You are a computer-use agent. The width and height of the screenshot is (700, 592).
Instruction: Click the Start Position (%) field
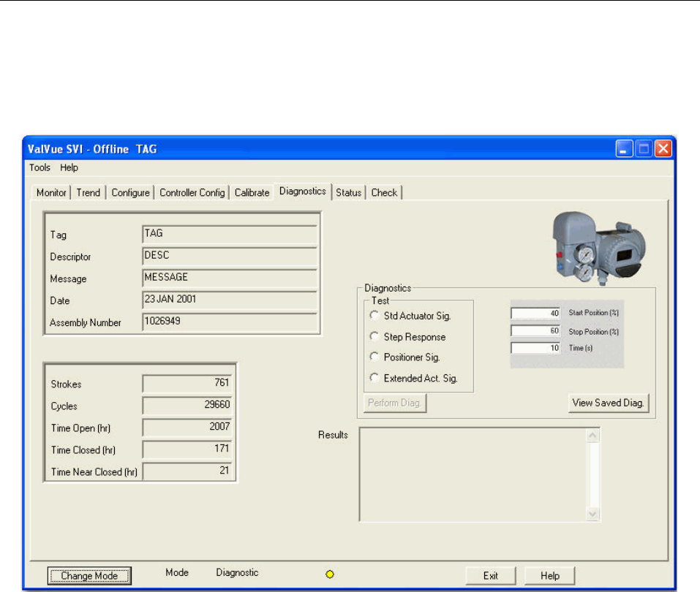(535, 313)
